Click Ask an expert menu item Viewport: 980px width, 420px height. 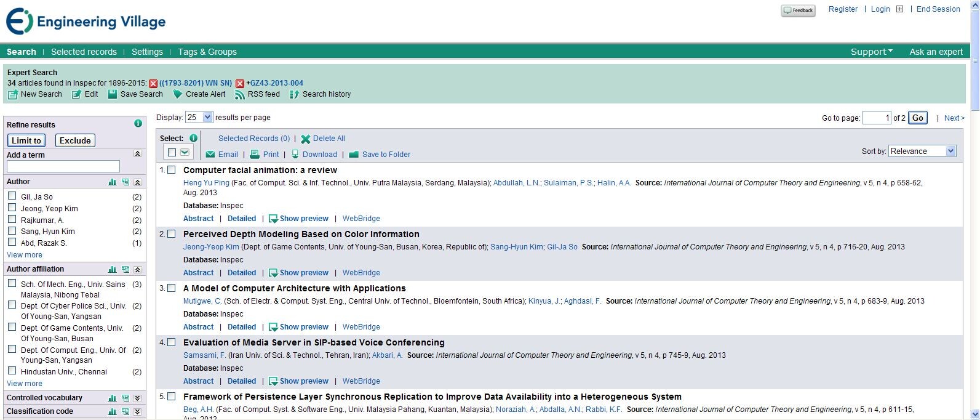click(x=936, y=52)
